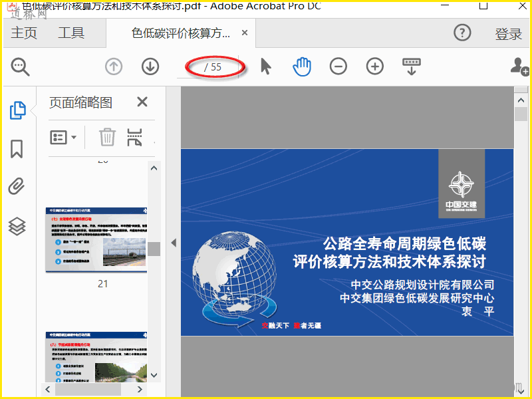Collapse the navigation pane with triangle

point(174,243)
